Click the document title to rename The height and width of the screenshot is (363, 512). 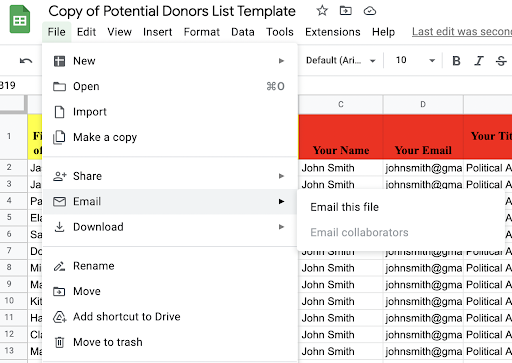tap(172, 11)
